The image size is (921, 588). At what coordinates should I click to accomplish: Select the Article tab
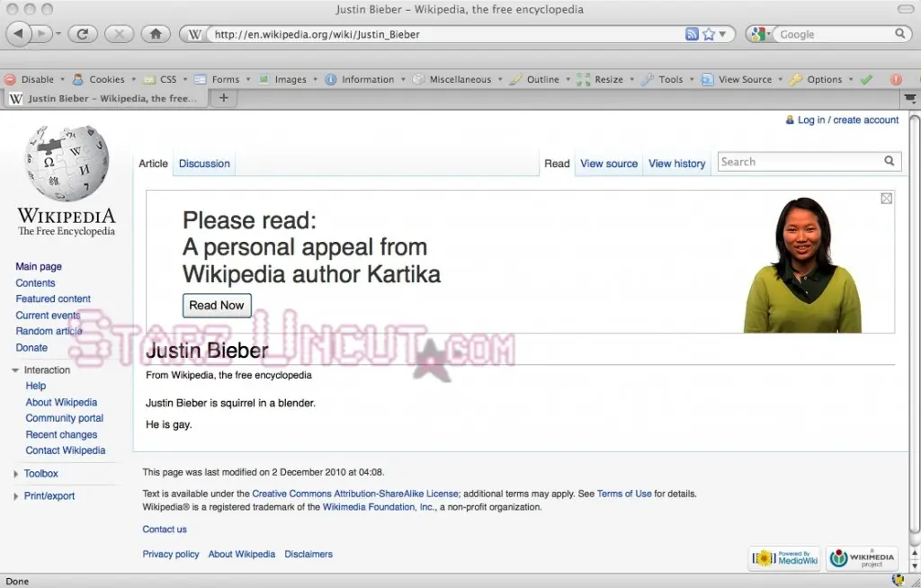point(153,164)
